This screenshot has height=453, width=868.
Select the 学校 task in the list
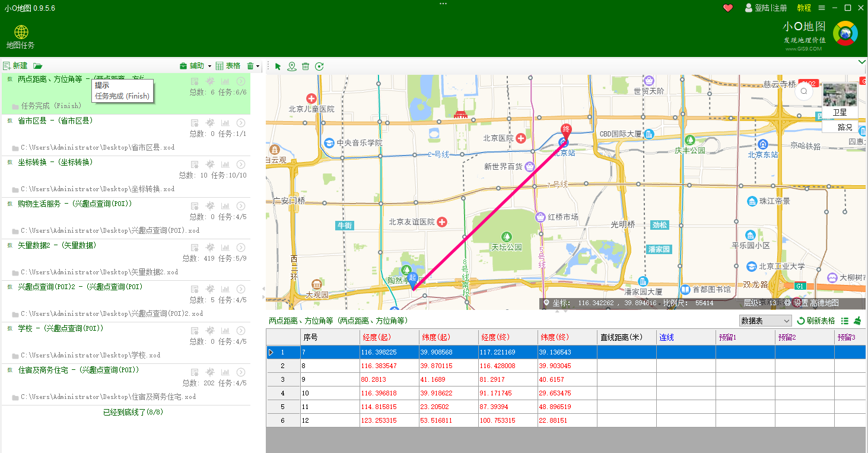126,343
